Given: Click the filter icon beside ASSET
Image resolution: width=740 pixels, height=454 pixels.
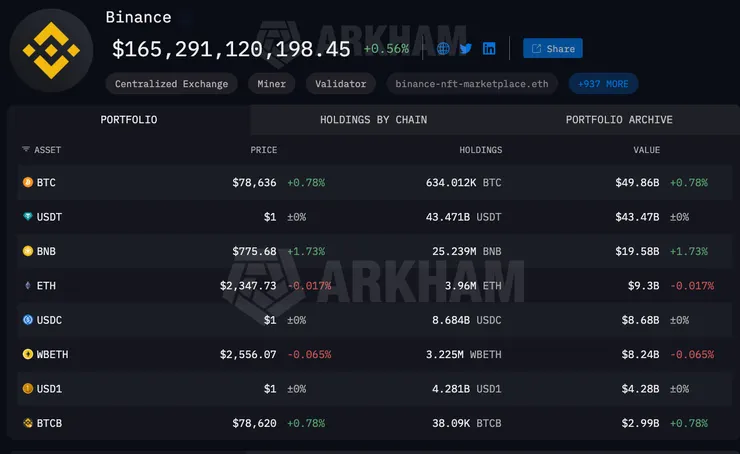Looking at the screenshot, I should (25, 150).
